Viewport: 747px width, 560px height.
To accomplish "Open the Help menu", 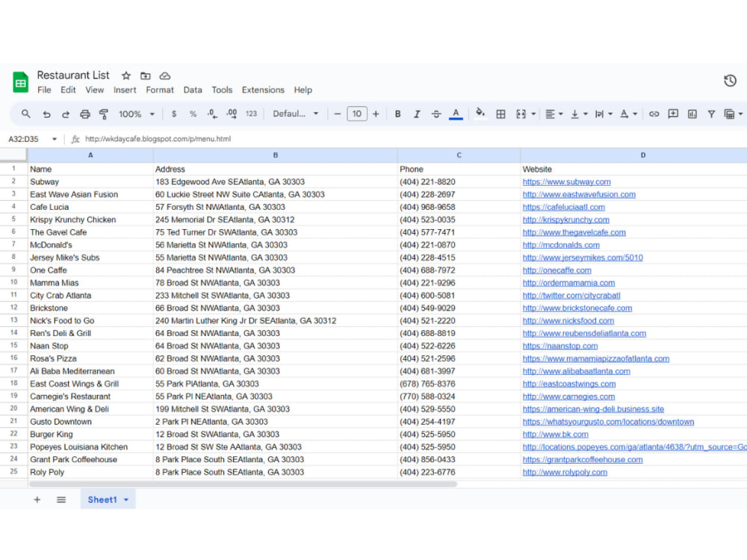I will pos(303,90).
